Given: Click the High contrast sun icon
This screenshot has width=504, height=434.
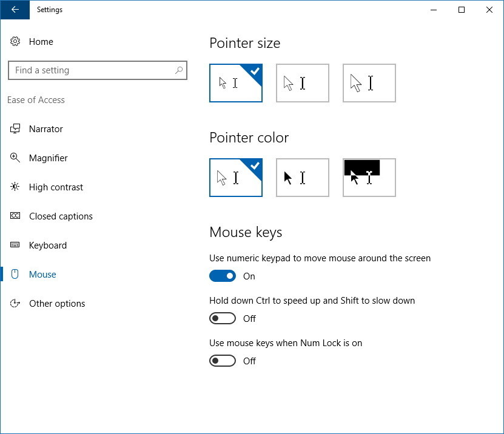Looking at the screenshot, I should [15, 187].
